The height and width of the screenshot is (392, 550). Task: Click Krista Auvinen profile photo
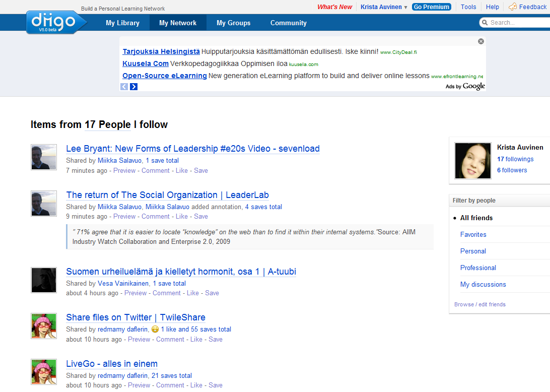(473, 161)
